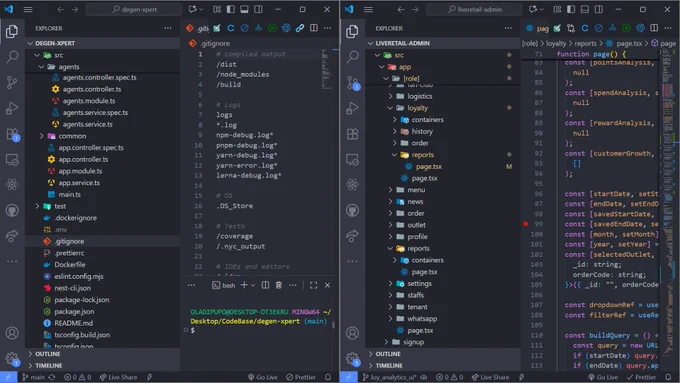Open Live Share view in degen-xpert window
Screen dimensions: 680x383
(x=12, y=236)
